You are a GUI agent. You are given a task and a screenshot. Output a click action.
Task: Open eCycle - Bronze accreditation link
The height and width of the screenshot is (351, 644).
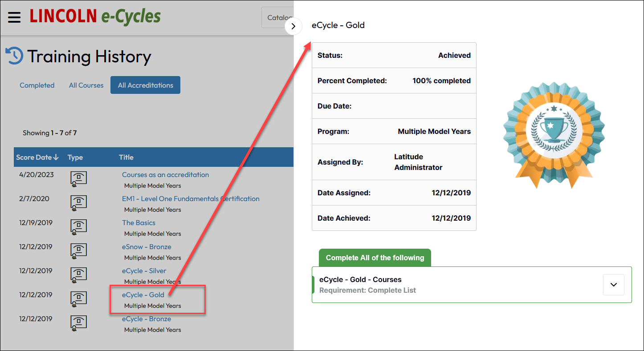(147, 319)
